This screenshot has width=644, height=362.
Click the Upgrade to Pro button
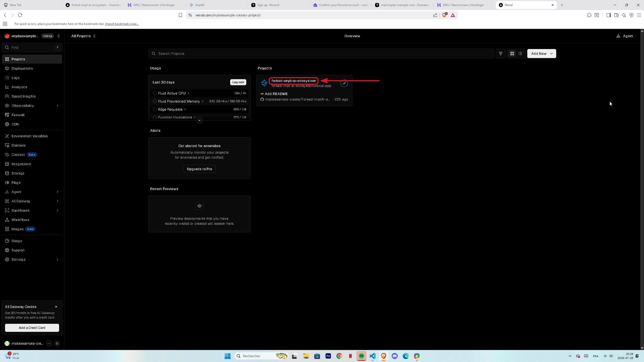point(199,169)
